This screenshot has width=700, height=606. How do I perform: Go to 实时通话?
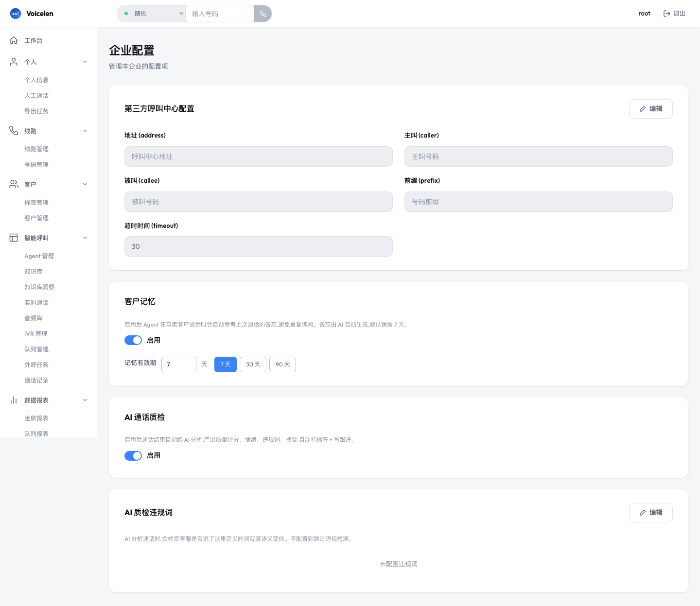tap(36, 302)
